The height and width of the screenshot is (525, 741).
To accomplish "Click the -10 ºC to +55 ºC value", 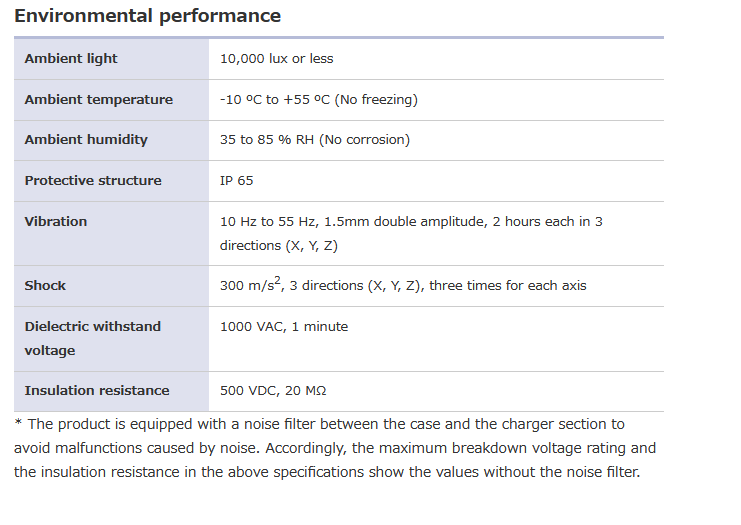I will (318, 100).
